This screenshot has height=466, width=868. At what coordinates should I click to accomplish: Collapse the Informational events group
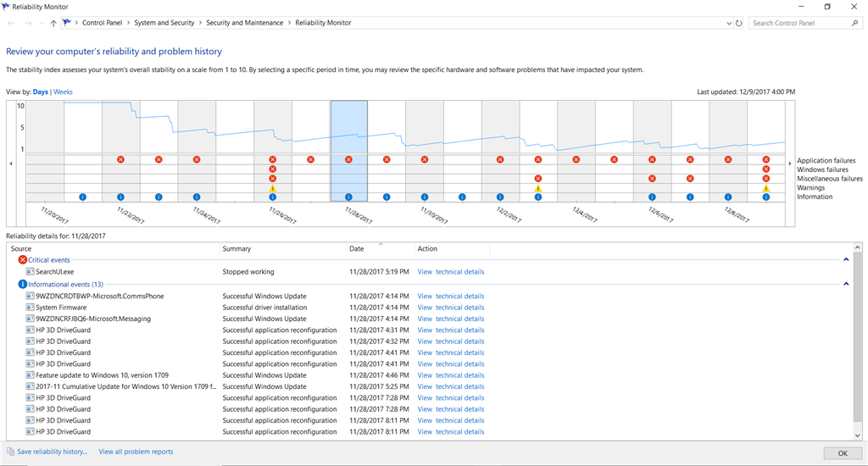[846, 284]
